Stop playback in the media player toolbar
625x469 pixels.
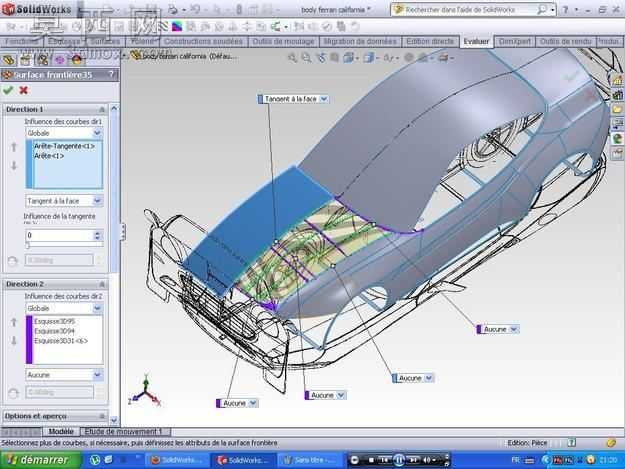pos(371,460)
